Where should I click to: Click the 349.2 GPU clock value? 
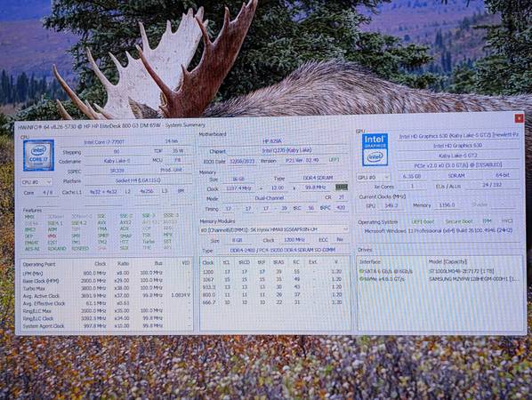tap(391, 205)
